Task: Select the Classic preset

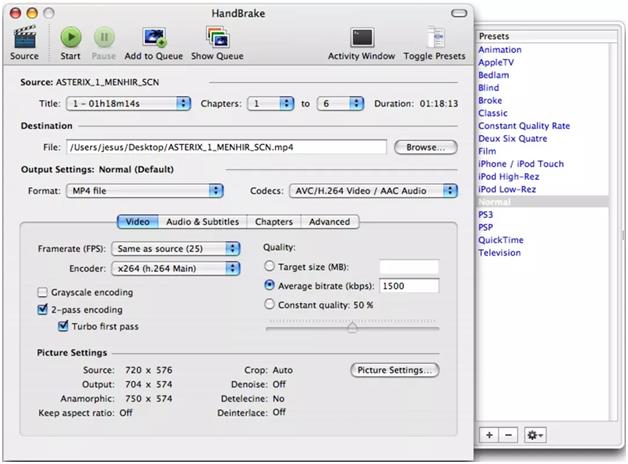Action: [x=493, y=113]
